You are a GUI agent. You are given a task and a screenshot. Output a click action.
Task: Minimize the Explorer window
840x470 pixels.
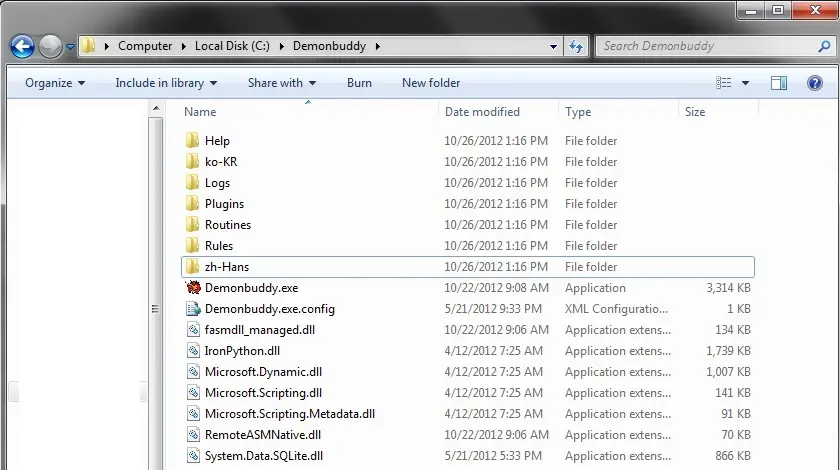[x=751, y=10]
